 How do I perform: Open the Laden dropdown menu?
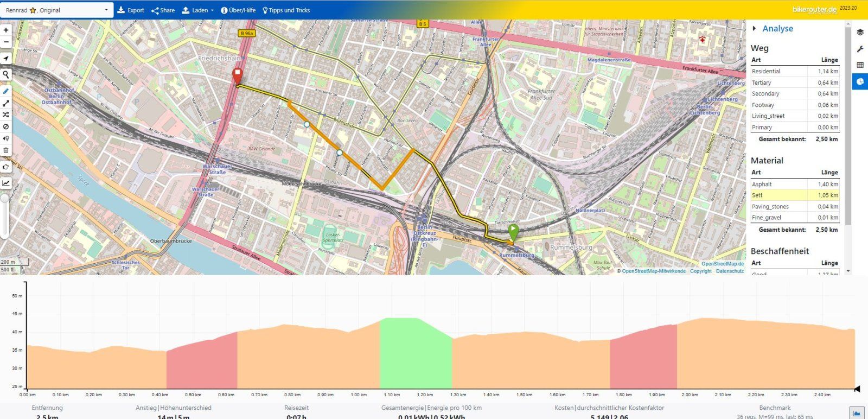click(x=198, y=10)
